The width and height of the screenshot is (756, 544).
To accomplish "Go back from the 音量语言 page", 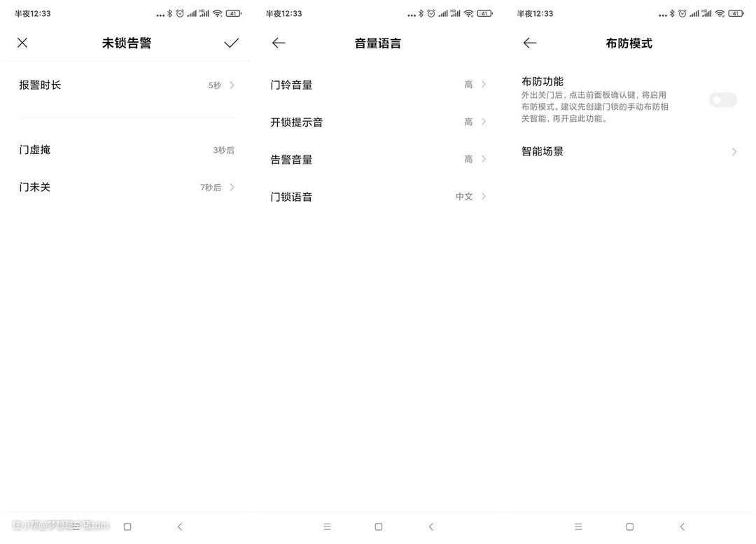I will point(279,43).
